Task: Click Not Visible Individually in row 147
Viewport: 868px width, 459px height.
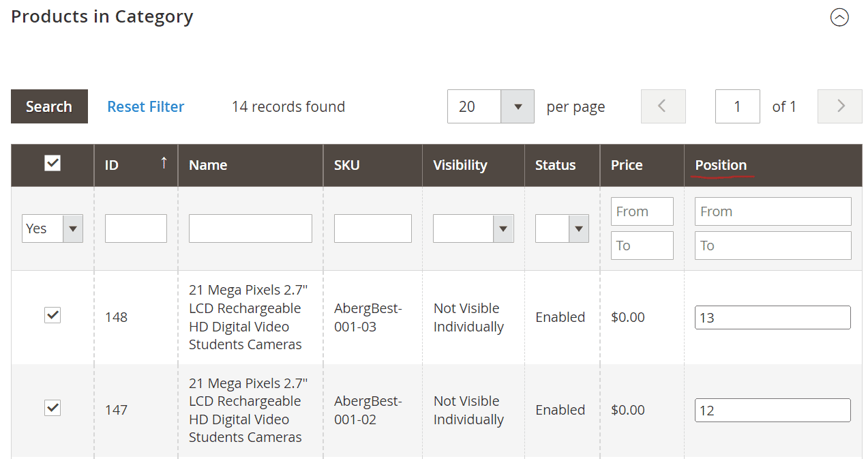Action: click(x=469, y=410)
